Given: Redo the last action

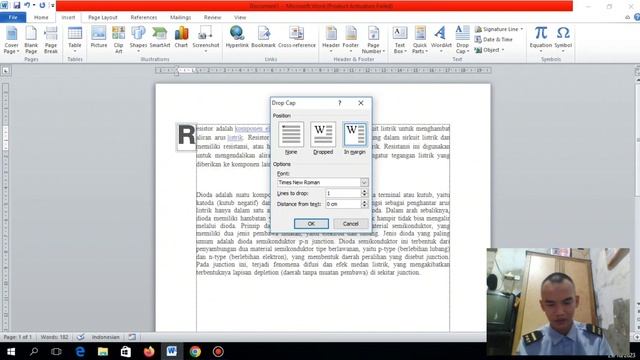Looking at the screenshot, I should point(42,5).
